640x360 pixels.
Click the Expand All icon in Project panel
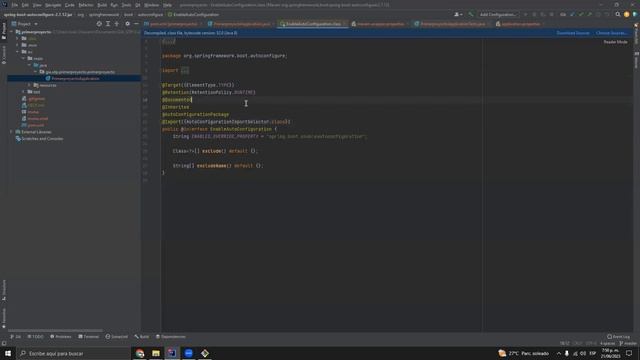pyautogui.click(x=108, y=24)
